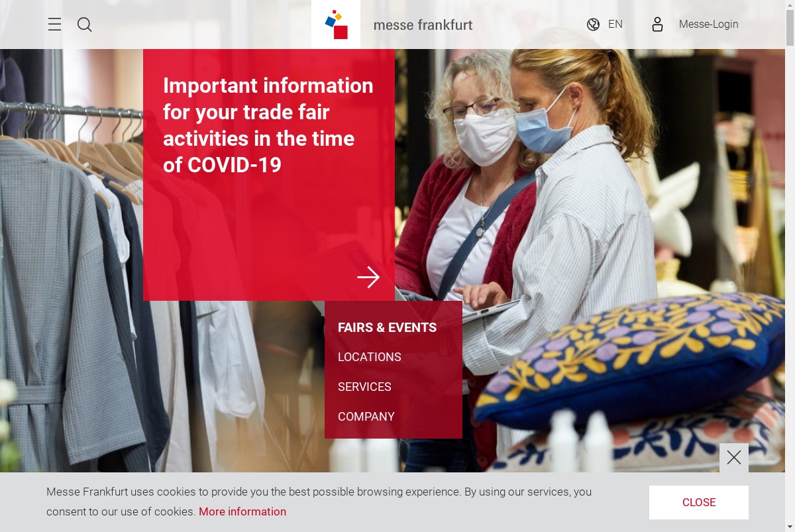Open the More information cookie link

point(242,511)
